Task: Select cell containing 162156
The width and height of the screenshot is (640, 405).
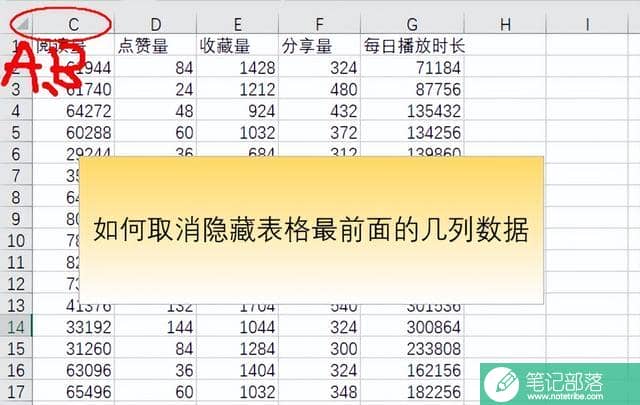Action: coord(412,370)
